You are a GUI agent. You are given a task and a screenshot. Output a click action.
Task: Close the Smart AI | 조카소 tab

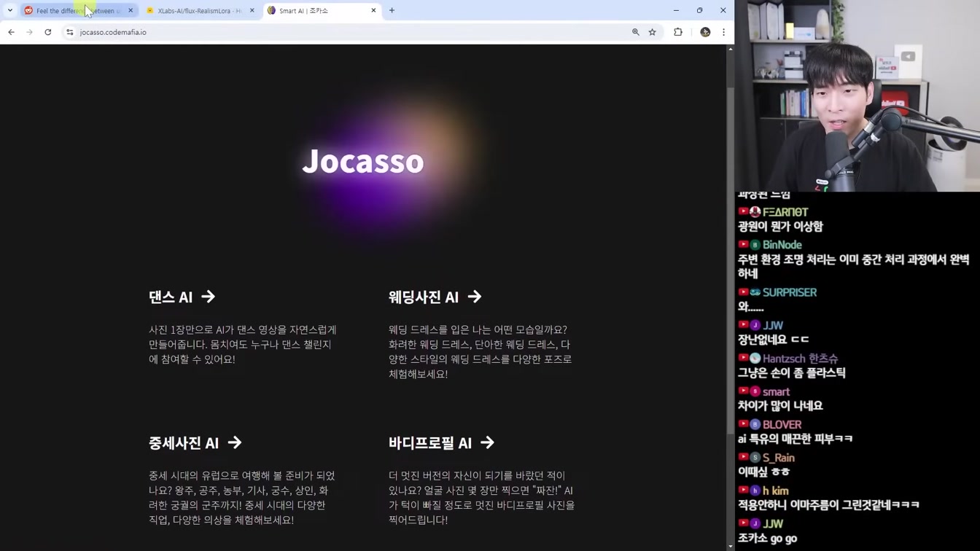(x=373, y=11)
